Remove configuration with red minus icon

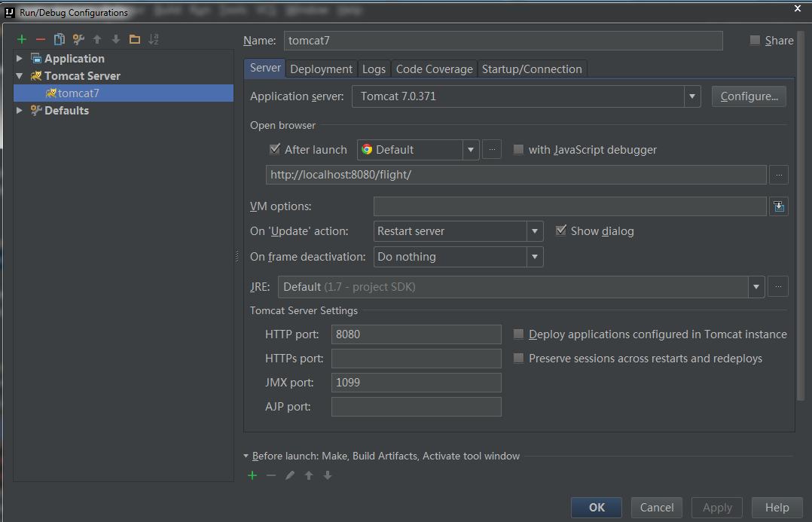point(41,39)
